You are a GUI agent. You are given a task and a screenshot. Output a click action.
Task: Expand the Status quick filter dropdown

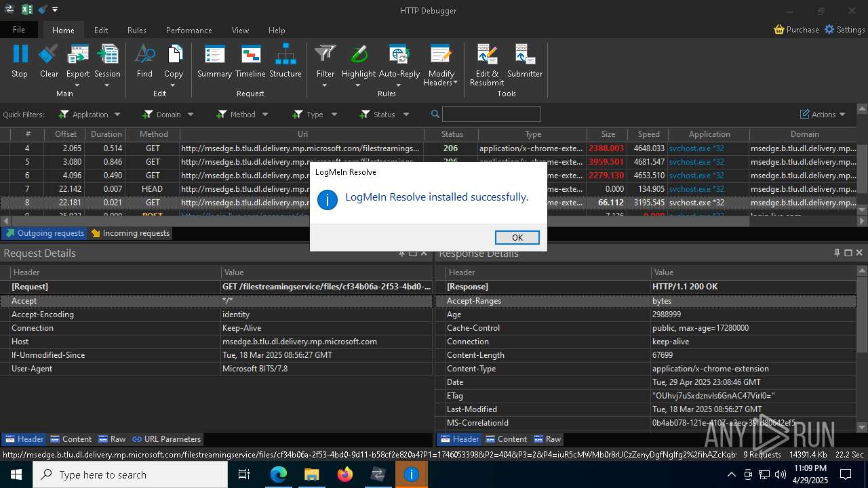click(406, 115)
